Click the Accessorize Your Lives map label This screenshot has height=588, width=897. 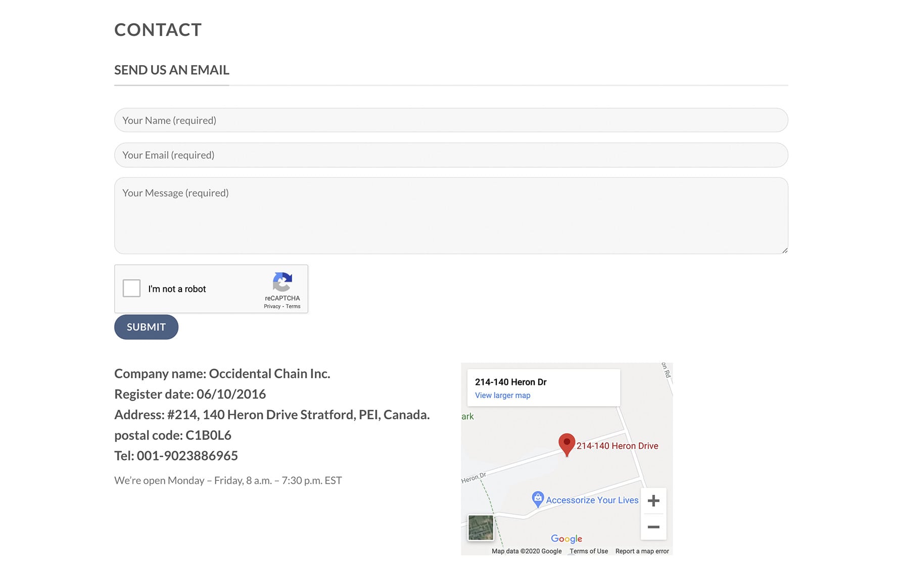pos(592,500)
